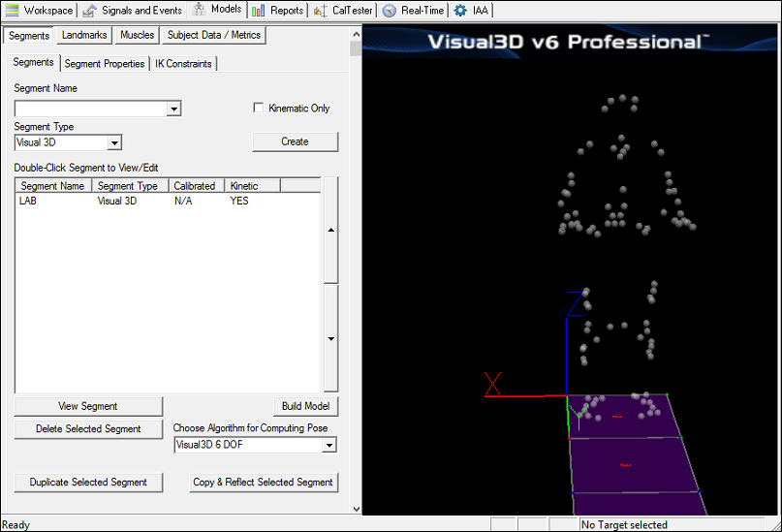The height and width of the screenshot is (532, 782).
Task: Expand the Segment Name dropdown
Action: (173, 109)
